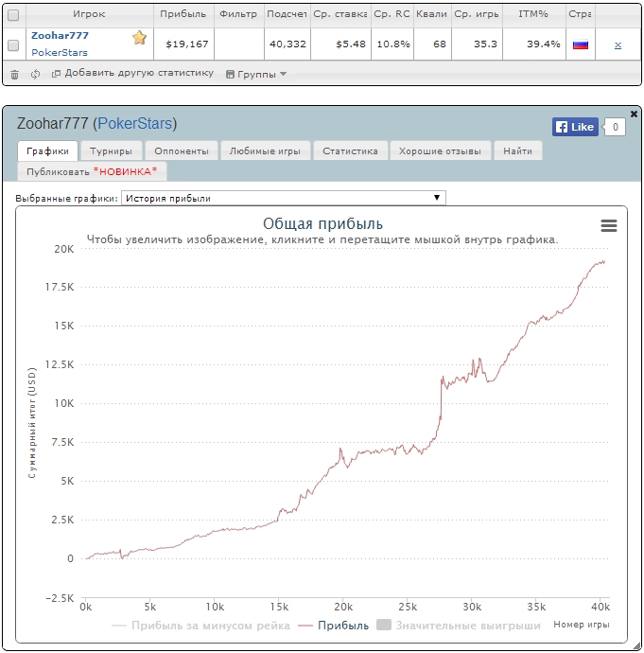644x653 pixels.
Task: Open the 'Статистика' tab
Action: (350, 150)
